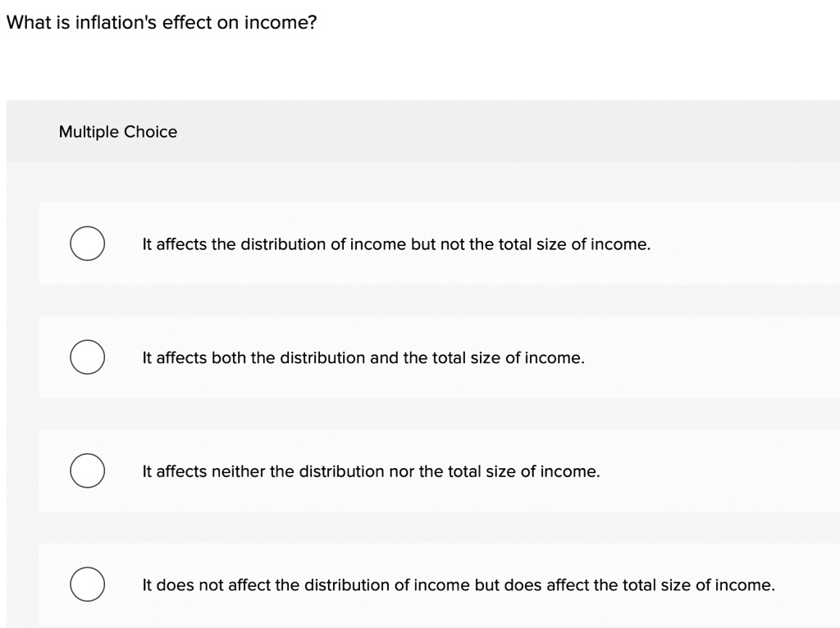This screenshot has height=628, width=840.
Task: Select the first answer's radio button
Action: click(88, 243)
